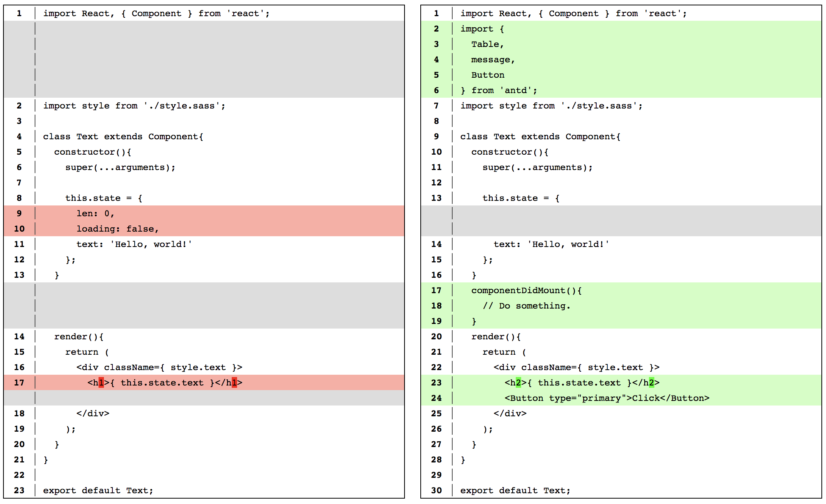Click gray placeholder block below line 1 in left pane
826x504 pixels.
pyautogui.click(x=219, y=60)
